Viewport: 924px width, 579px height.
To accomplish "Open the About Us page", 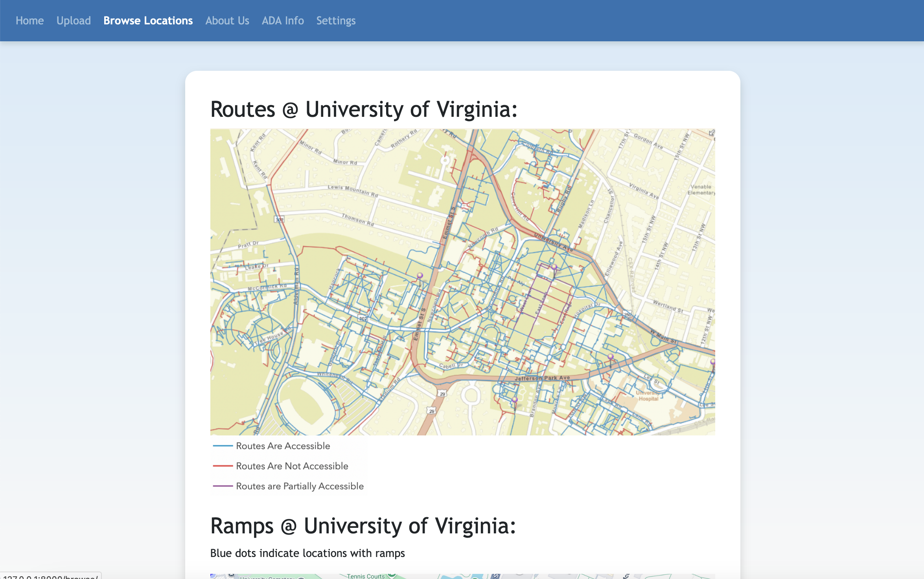I will tap(227, 20).
